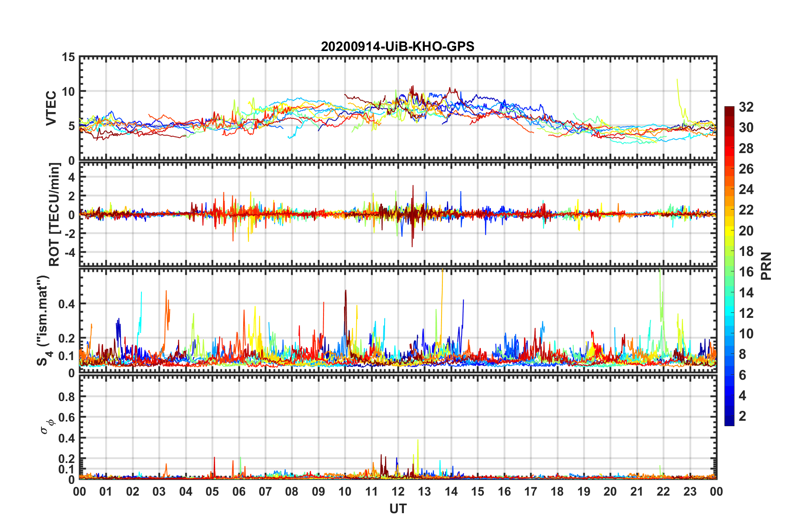Click x-axis hour tick 01
The height and width of the screenshot is (532, 796).
coord(106,491)
